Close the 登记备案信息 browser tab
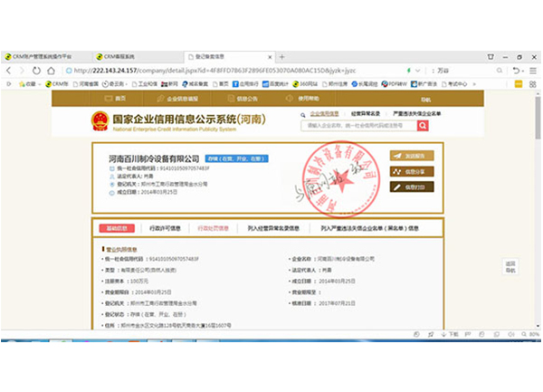Image resolution: width=543 pixels, height=392 pixels. pos(268,56)
